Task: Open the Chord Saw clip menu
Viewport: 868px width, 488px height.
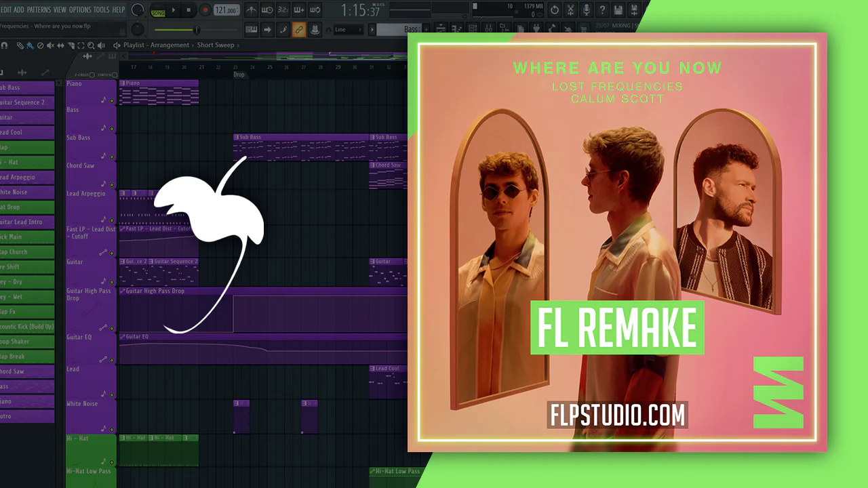Action: coord(372,165)
